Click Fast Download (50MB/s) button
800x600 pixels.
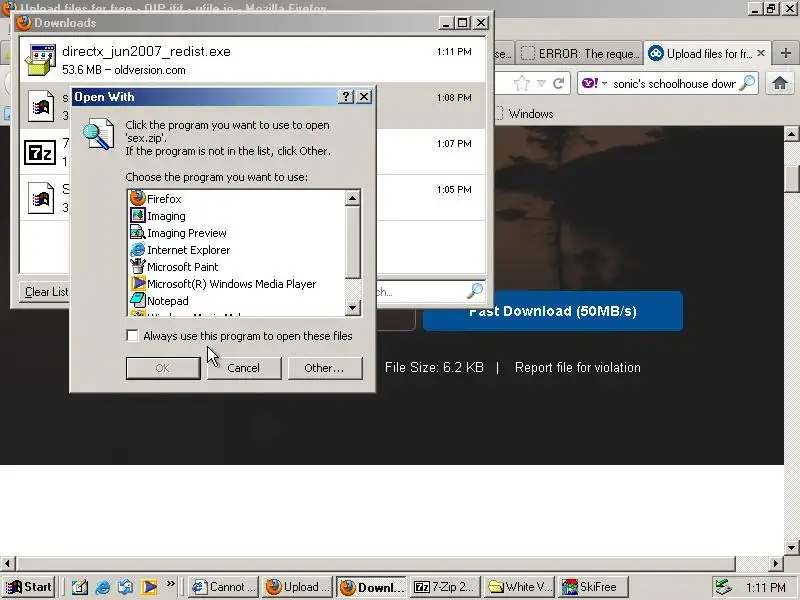[x=553, y=311]
